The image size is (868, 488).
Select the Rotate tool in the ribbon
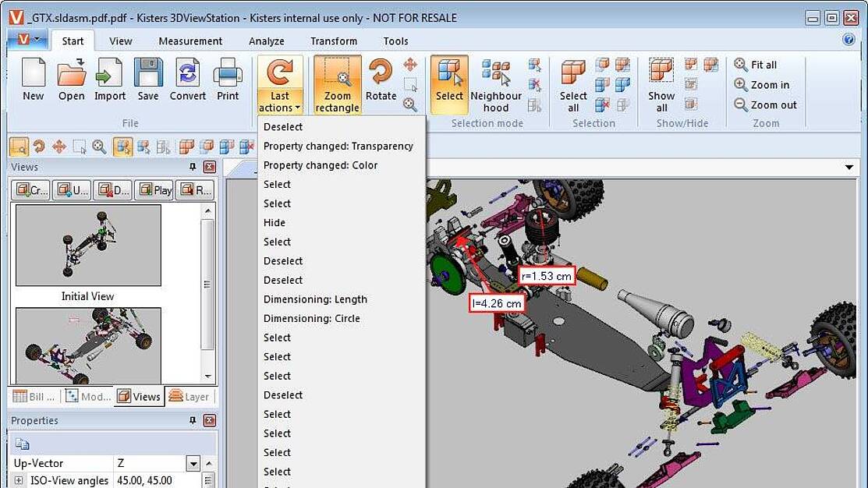point(381,75)
